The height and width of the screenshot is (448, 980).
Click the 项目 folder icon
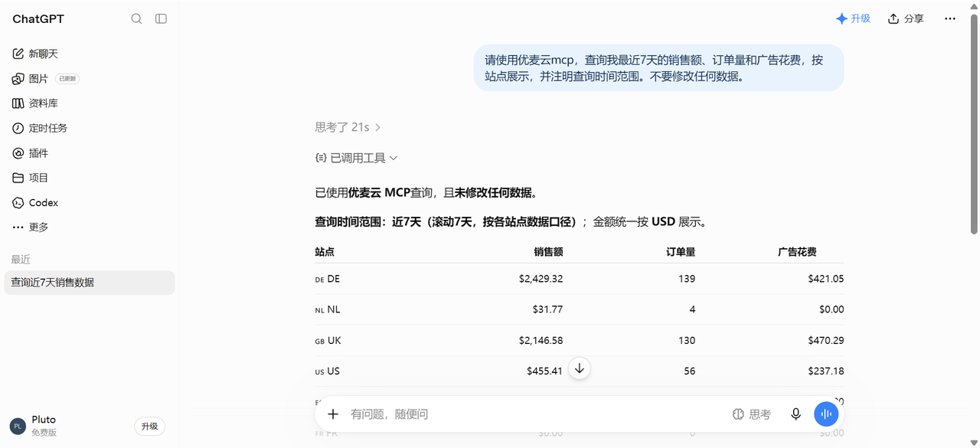[x=18, y=178]
